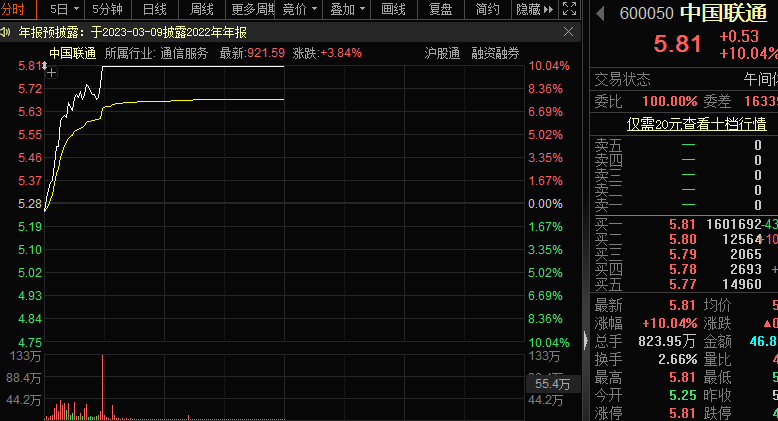
Task: Select the 买五 bid row at 5.77
Action: (x=685, y=284)
